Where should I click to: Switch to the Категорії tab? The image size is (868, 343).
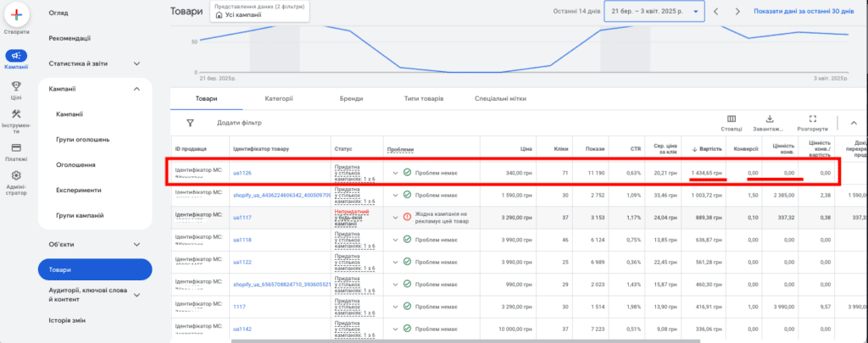pos(278,98)
